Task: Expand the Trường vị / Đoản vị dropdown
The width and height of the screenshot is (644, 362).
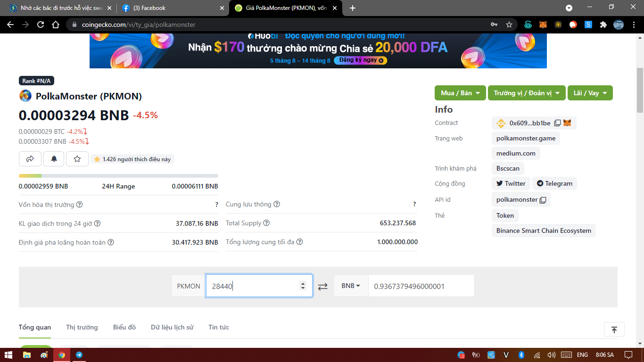Action: 527,93
